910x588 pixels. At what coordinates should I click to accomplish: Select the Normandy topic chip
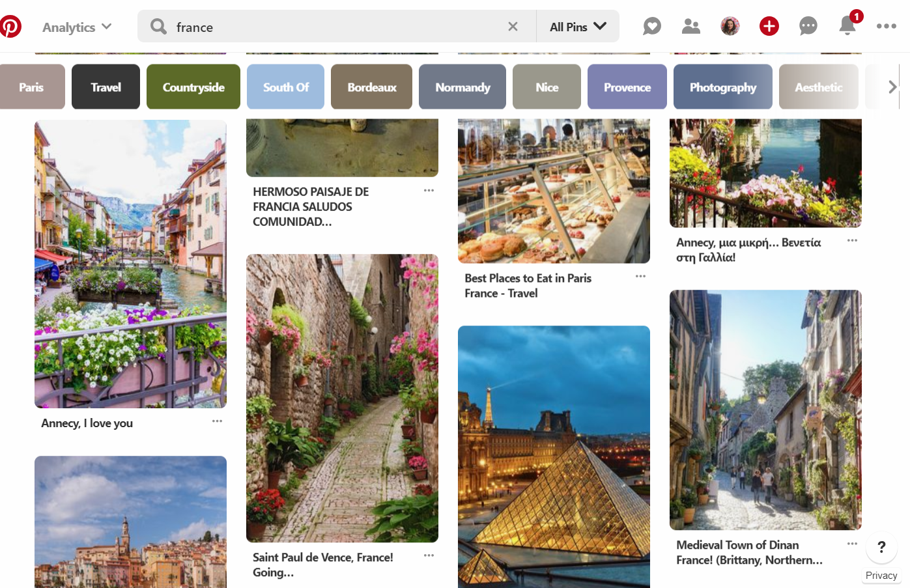point(462,87)
